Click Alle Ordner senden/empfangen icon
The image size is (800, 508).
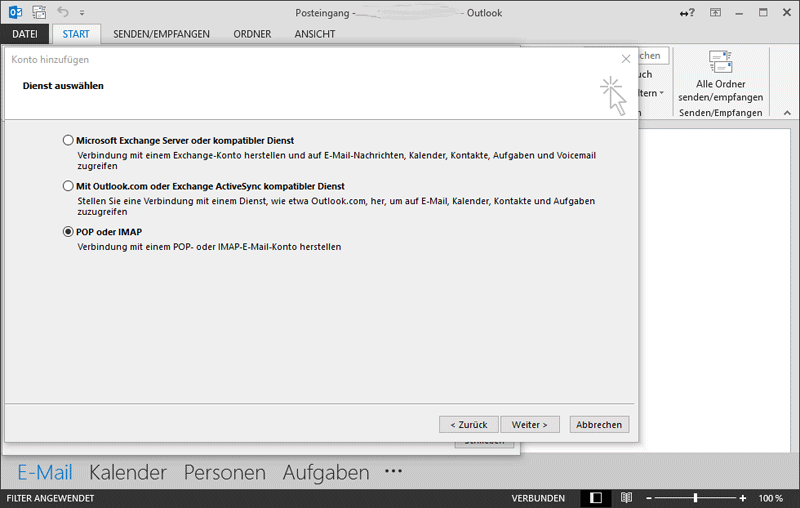(719, 66)
